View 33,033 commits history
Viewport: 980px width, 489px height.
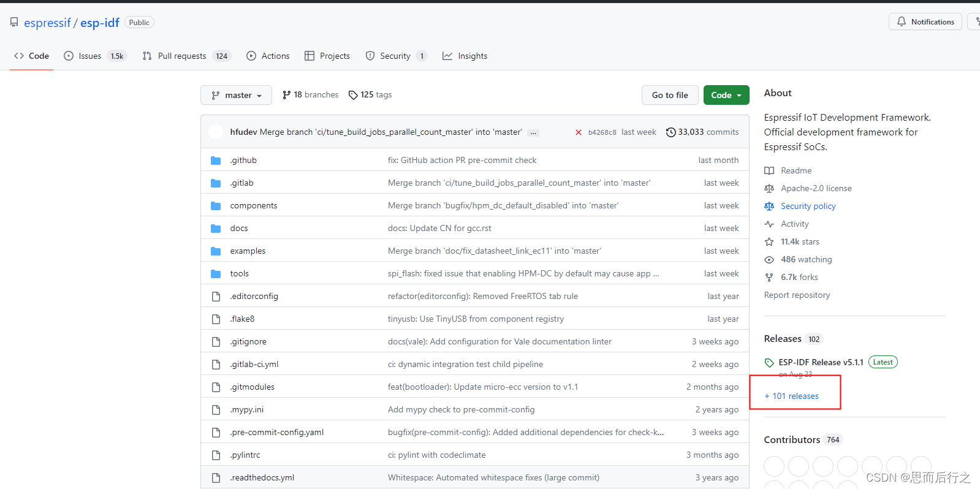point(702,132)
